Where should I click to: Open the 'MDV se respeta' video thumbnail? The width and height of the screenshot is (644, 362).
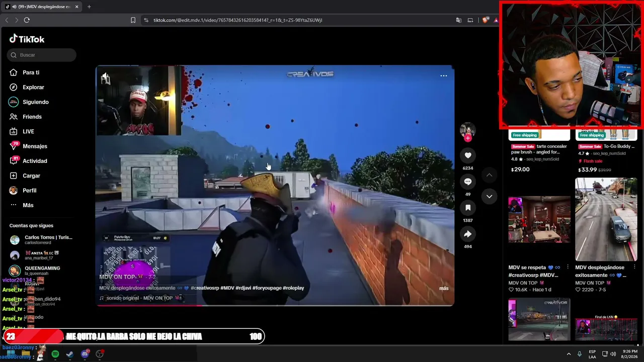coord(539,220)
